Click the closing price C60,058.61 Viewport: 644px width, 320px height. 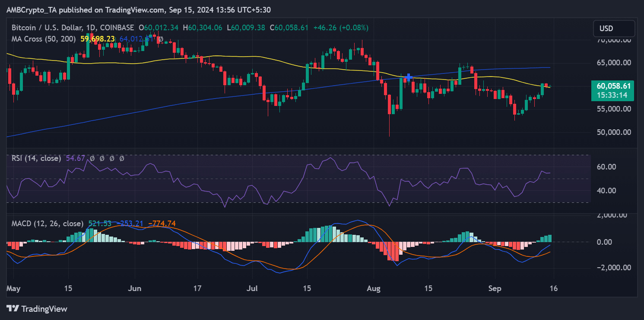tap(289, 28)
